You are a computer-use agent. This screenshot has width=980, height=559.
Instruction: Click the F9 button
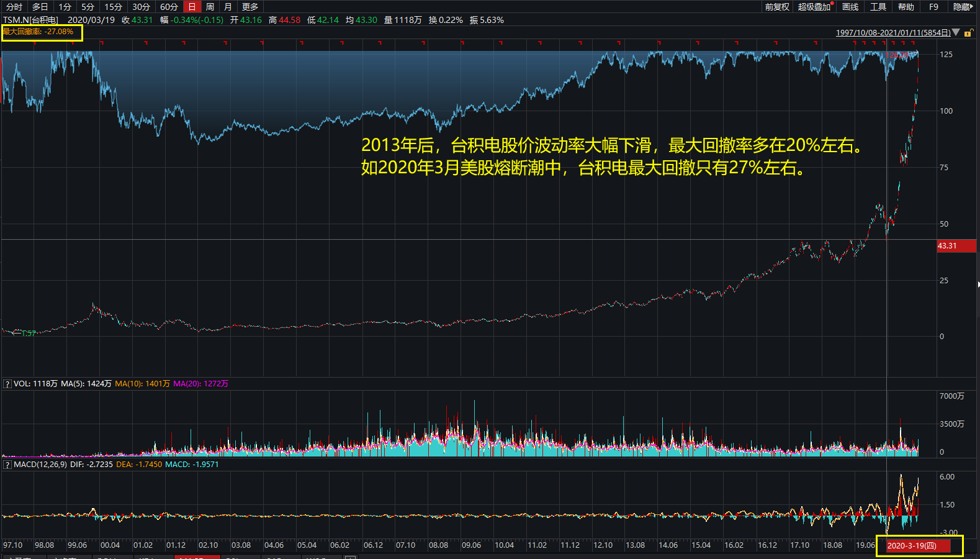pyautogui.click(x=933, y=7)
